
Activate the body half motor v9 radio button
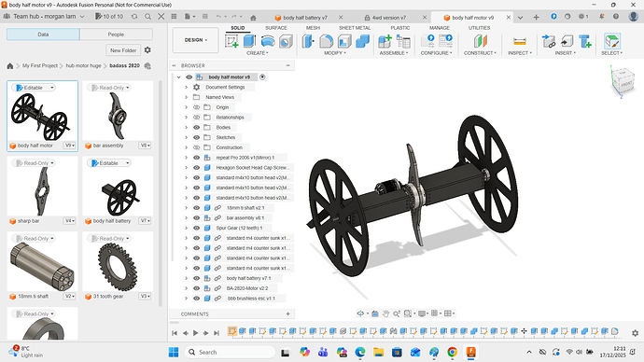click(262, 77)
